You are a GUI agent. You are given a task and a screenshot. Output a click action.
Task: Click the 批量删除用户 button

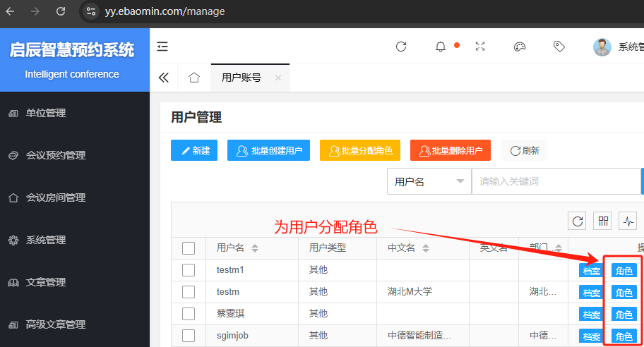(x=451, y=150)
